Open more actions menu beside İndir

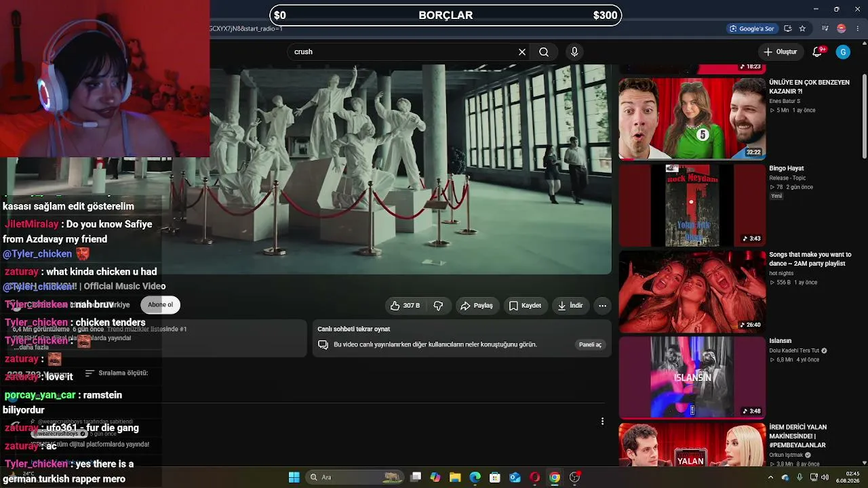click(x=602, y=306)
